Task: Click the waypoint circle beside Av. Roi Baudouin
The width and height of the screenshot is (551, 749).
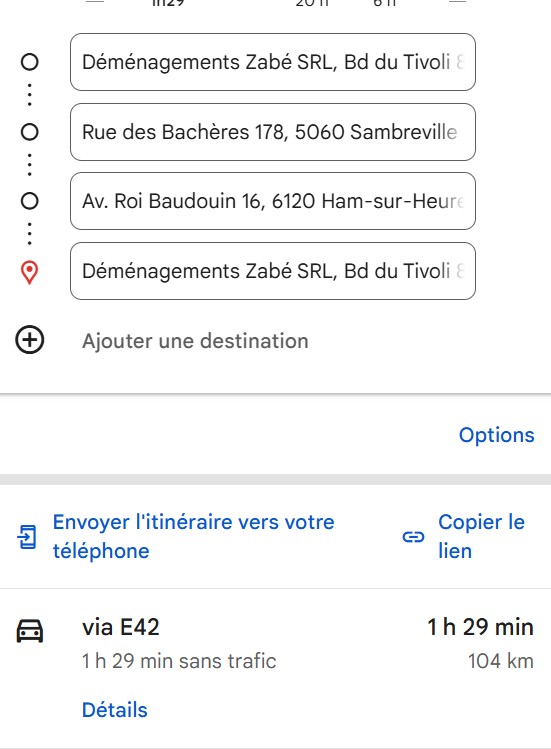Action: click(30, 201)
